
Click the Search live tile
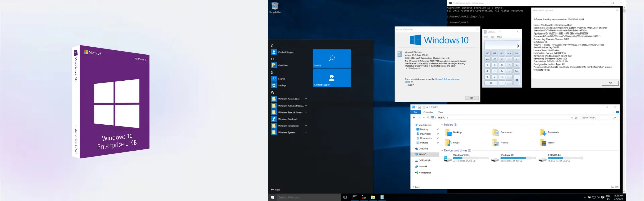tap(331, 58)
